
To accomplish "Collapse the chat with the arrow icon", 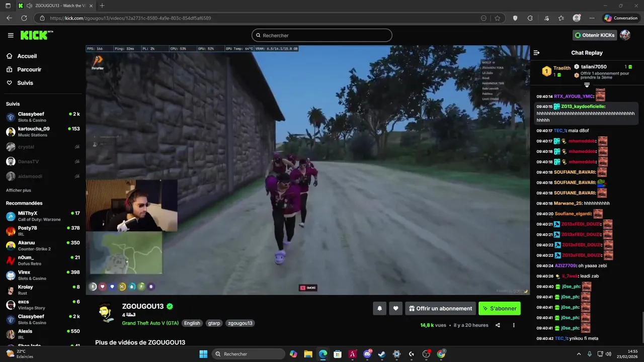I will 536,53.
